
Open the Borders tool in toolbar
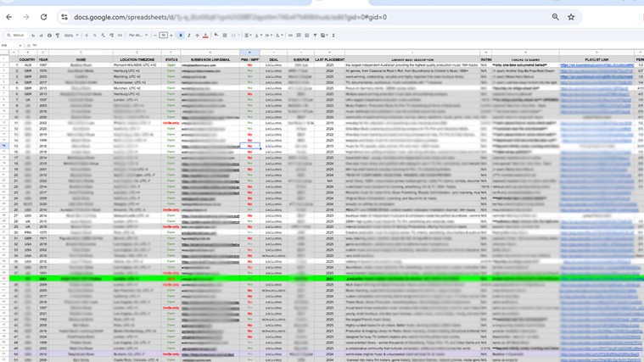point(225,36)
